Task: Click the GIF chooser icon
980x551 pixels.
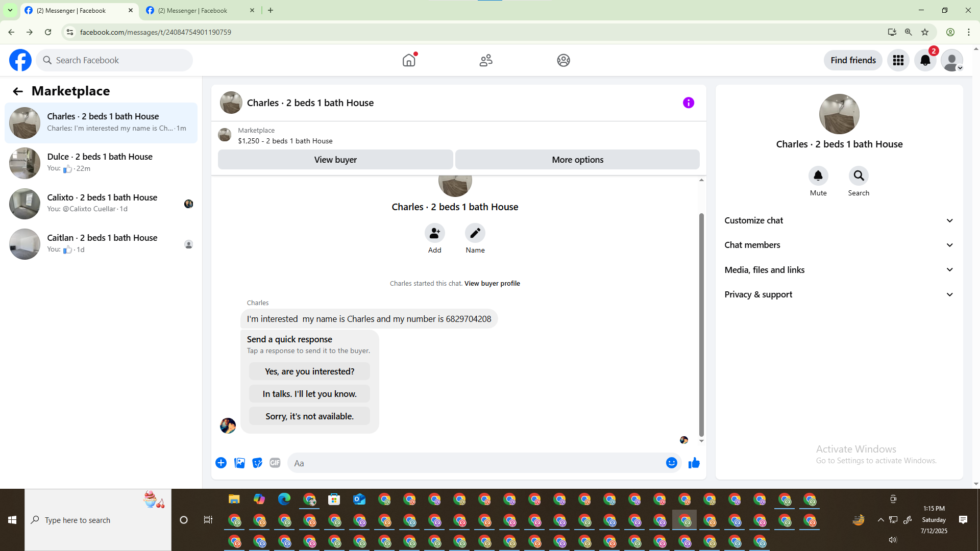Action: pyautogui.click(x=275, y=463)
